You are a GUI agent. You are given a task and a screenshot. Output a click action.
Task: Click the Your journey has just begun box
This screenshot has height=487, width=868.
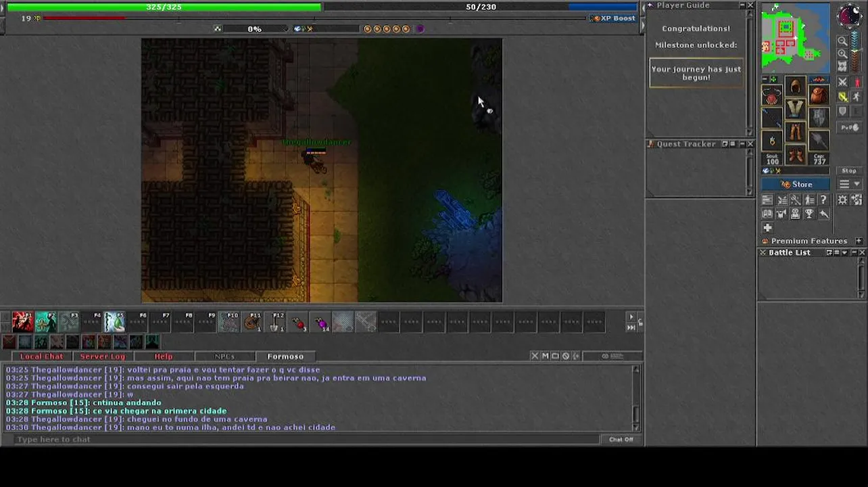[x=696, y=73]
